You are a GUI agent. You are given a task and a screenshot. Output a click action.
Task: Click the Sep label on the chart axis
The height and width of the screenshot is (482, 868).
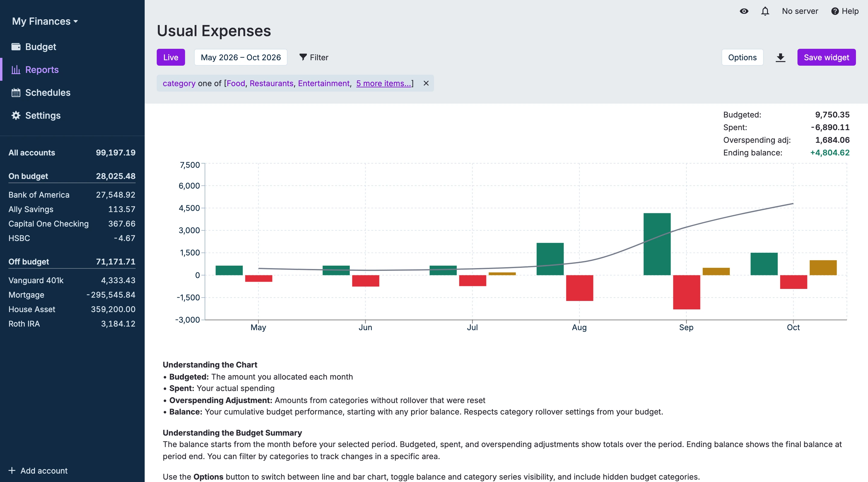click(x=686, y=327)
